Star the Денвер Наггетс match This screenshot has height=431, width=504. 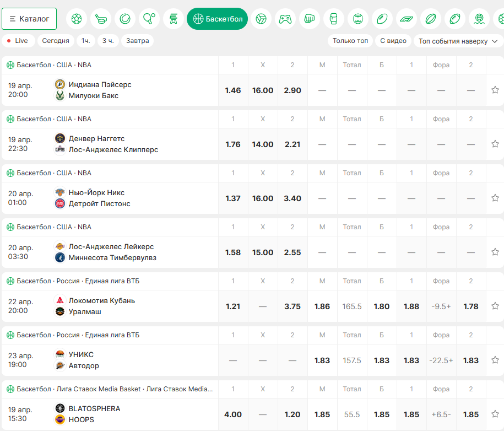(x=495, y=144)
